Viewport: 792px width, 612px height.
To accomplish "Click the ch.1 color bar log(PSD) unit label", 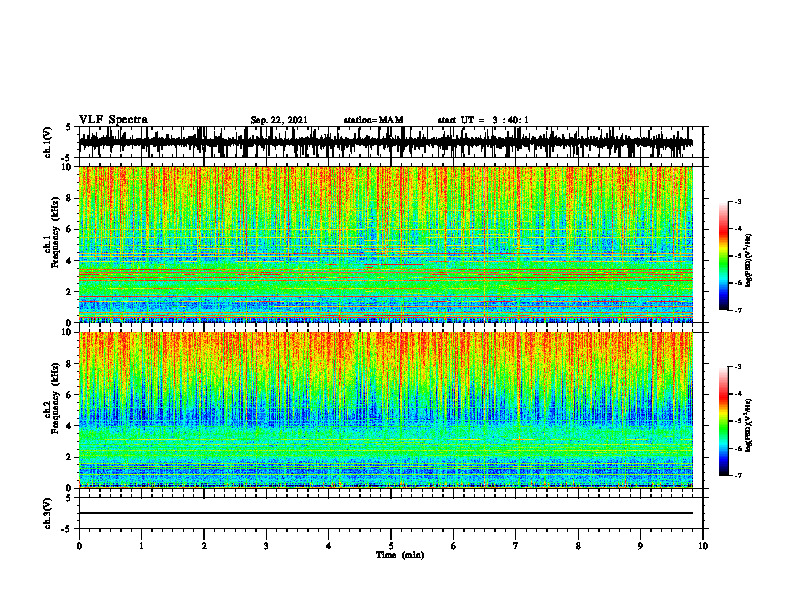I will (x=749, y=261).
